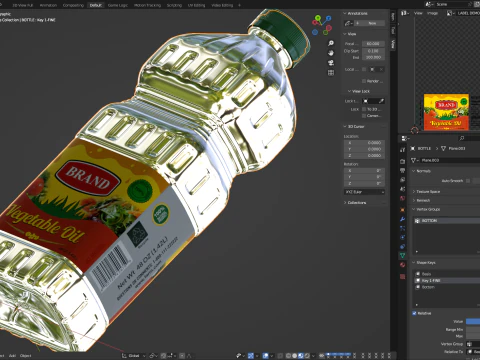Click the green Y axis on the navigation gizmo
Image resolution: width=480 pixels, height=360 pixels.
pos(318,17)
